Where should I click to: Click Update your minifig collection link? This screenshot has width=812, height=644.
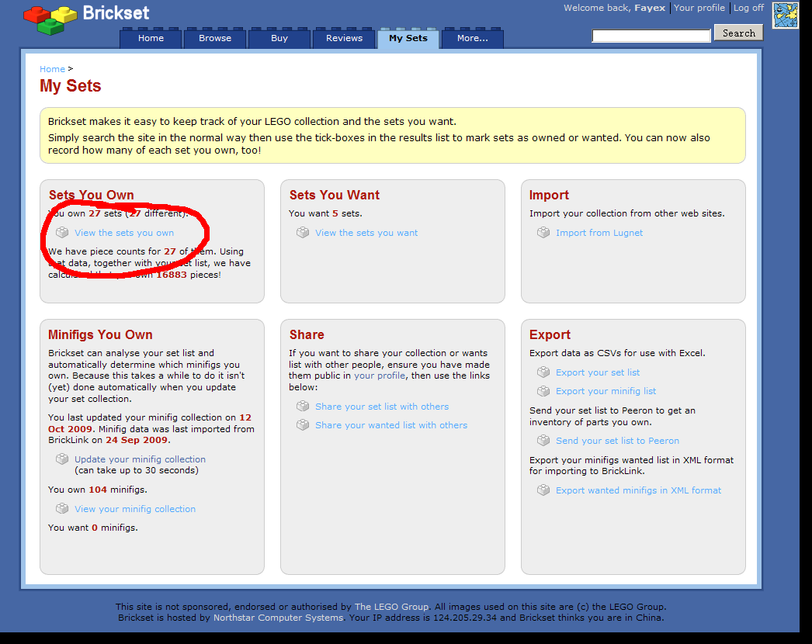(x=140, y=459)
